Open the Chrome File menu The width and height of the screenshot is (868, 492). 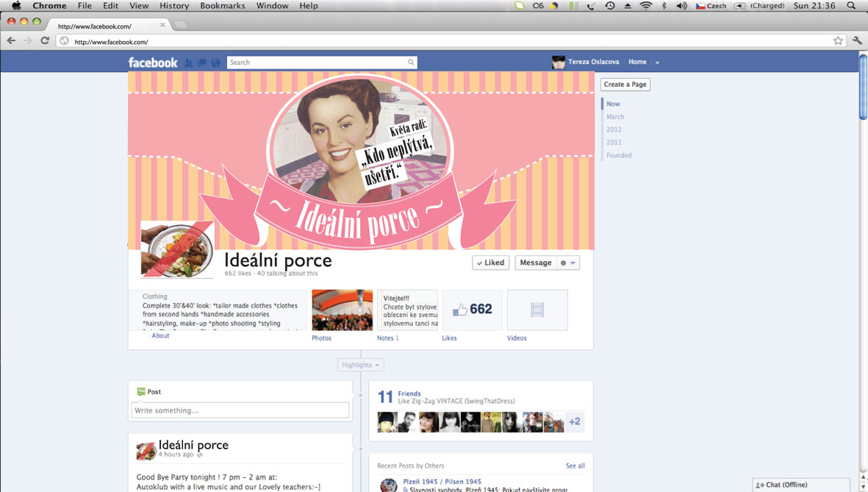pyautogui.click(x=85, y=6)
